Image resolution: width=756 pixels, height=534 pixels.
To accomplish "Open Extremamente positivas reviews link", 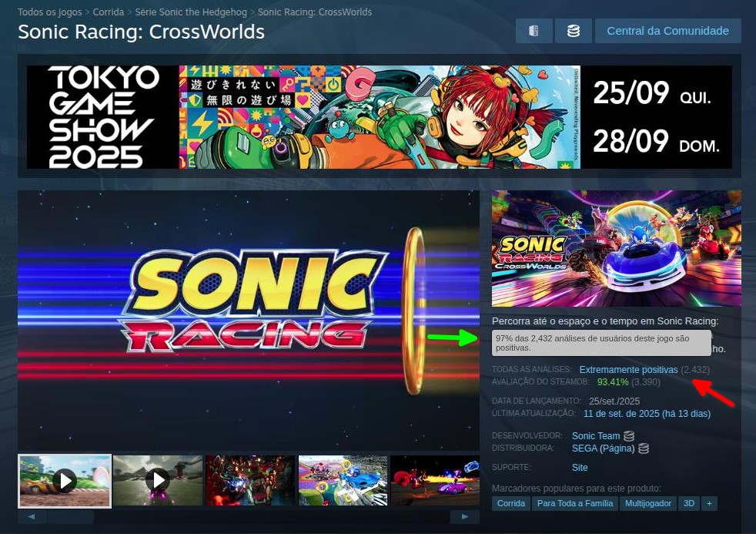I will coord(629,370).
